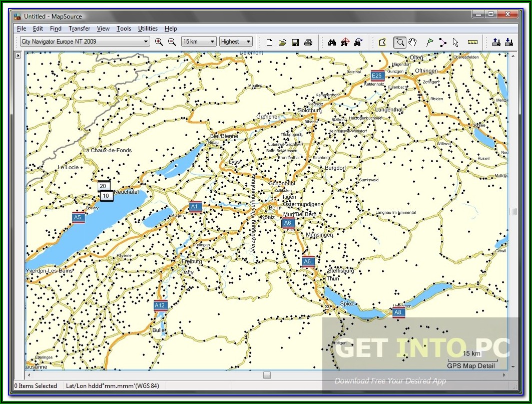Image resolution: width=532 pixels, height=404 pixels.
Task: Print the map using the printer icon
Action: point(308,42)
